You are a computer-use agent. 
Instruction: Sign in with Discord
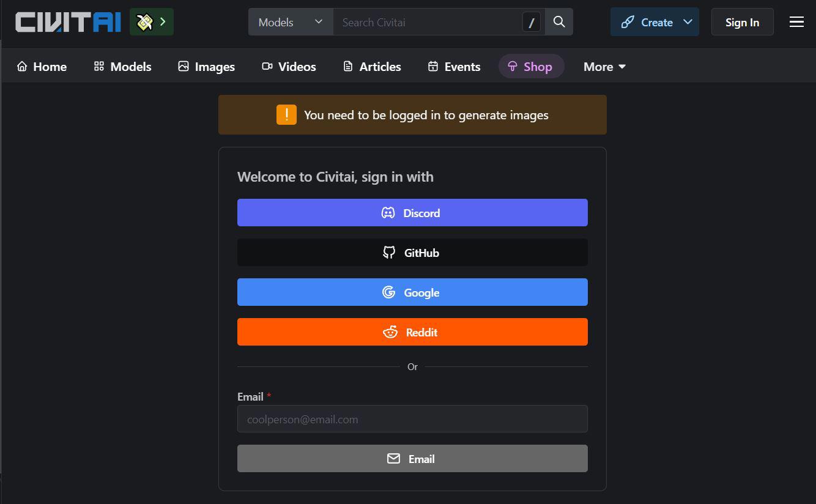[412, 213]
